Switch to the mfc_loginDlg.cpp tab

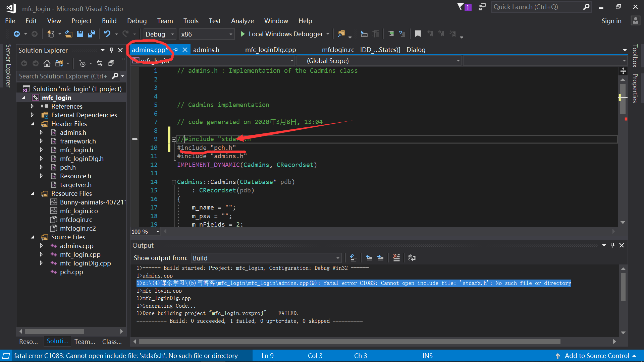[x=270, y=50]
